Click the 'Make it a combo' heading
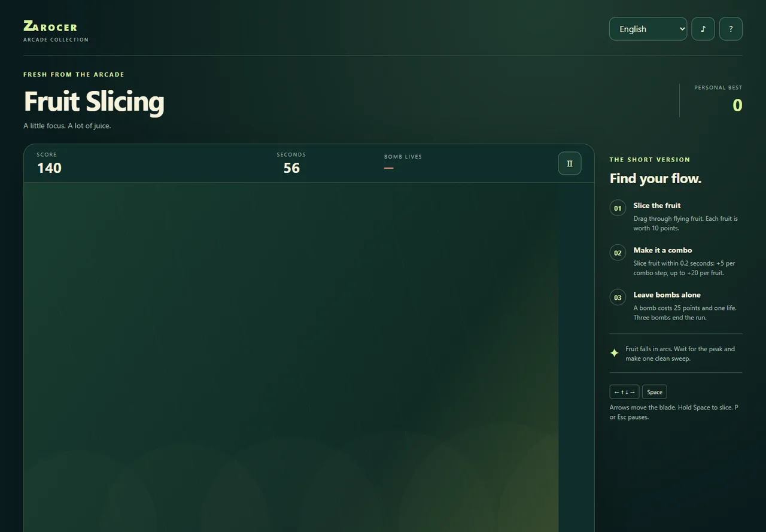 coord(663,250)
